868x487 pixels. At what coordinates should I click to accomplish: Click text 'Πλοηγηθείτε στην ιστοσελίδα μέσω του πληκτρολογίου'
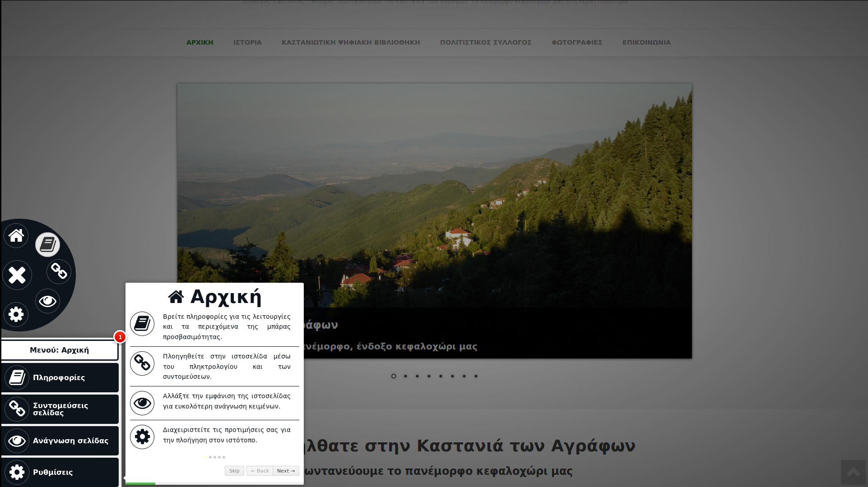[x=227, y=361]
